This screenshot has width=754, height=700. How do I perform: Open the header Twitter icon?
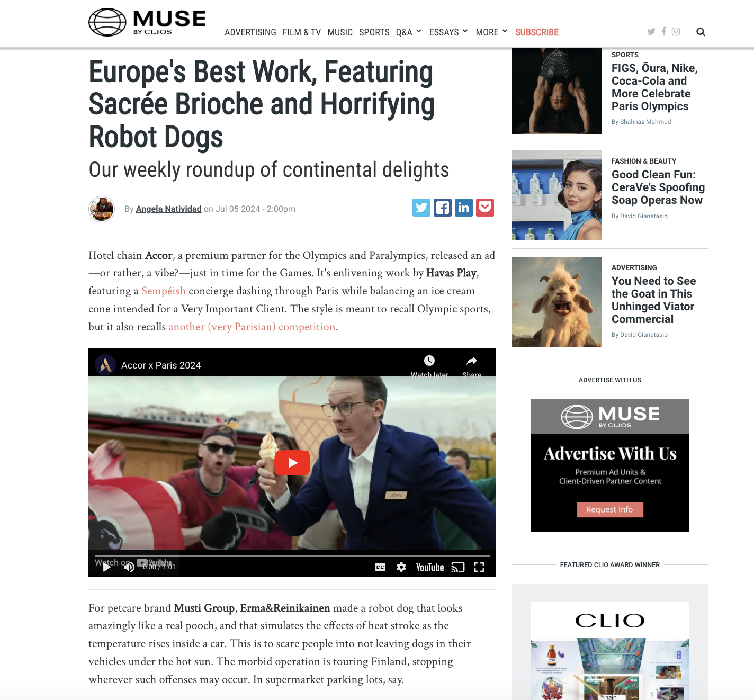click(x=651, y=32)
